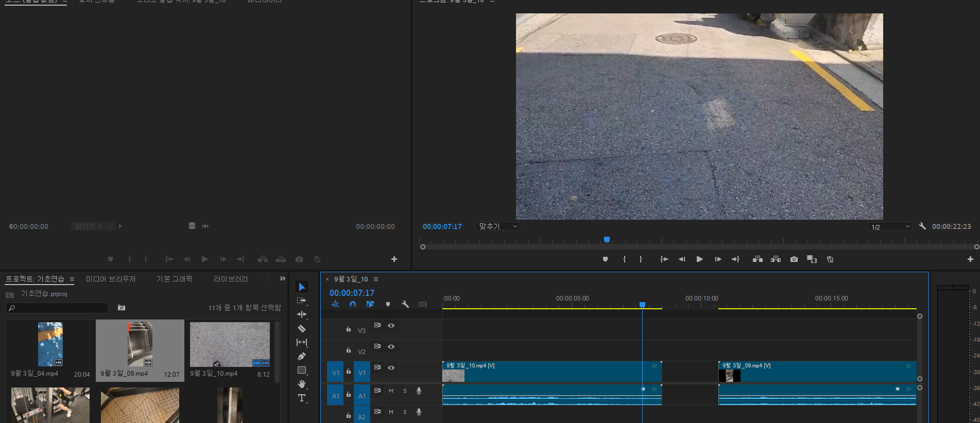Play the sequence in Program monitor
Screen dimensions: 980x423
tap(699, 259)
